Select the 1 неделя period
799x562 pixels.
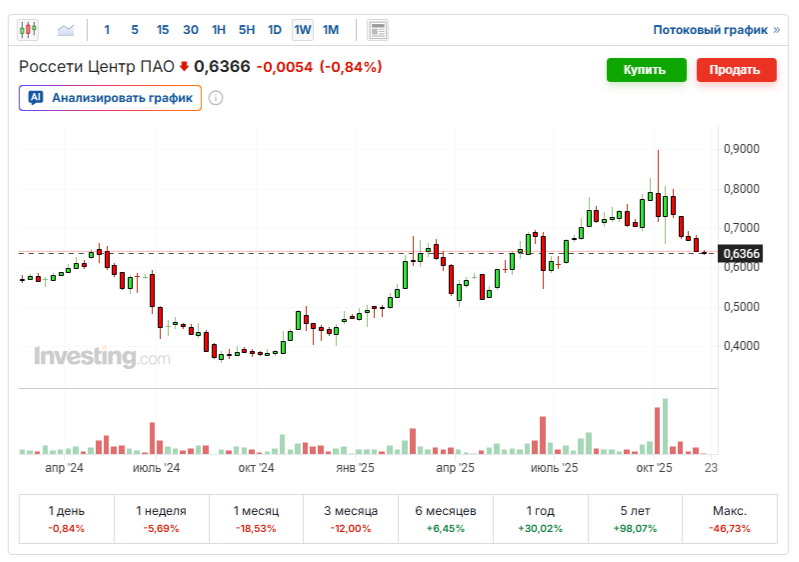pyautogui.click(x=162, y=519)
